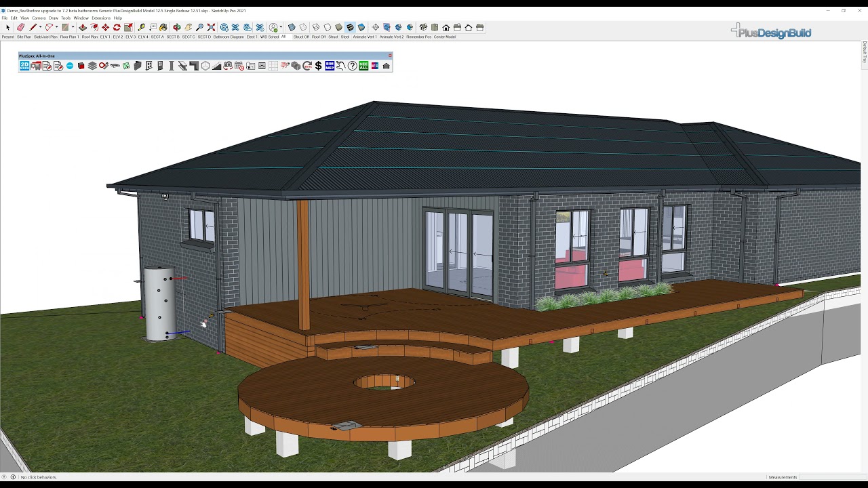The image size is (868, 488).
Task: Click the PlusSpec IFC export icon
Action: coord(374,66)
